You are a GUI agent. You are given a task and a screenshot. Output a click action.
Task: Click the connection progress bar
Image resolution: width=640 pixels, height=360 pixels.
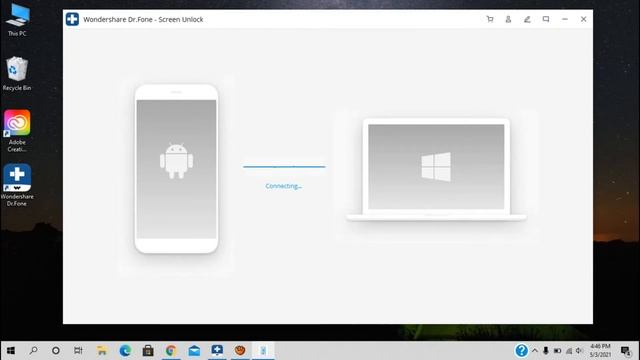point(284,167)
